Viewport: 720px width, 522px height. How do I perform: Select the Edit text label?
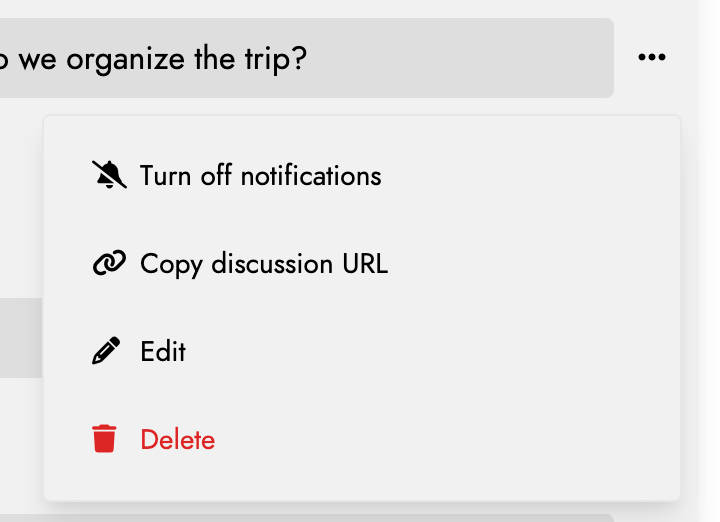click(163, 352)
